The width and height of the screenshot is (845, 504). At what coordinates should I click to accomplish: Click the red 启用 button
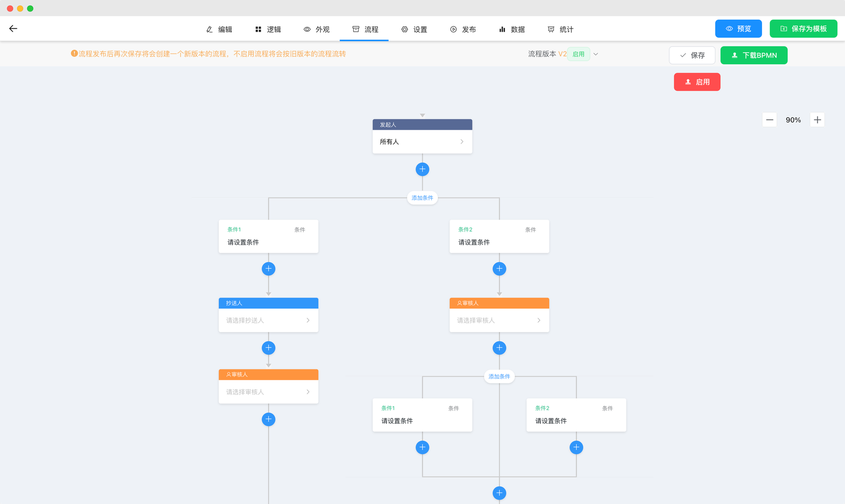pos(697,82)
